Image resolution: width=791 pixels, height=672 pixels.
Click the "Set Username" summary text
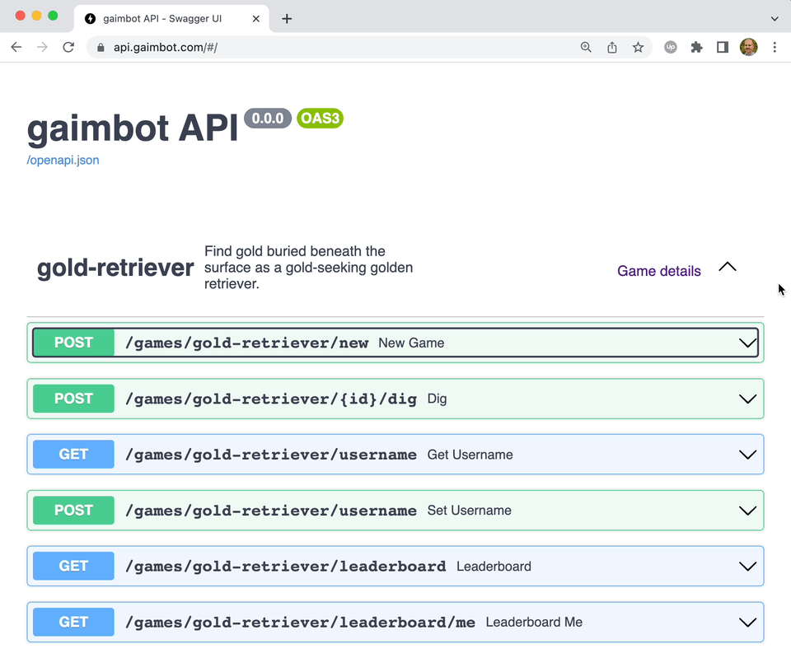pyautogui.click(x=469, y=511)
